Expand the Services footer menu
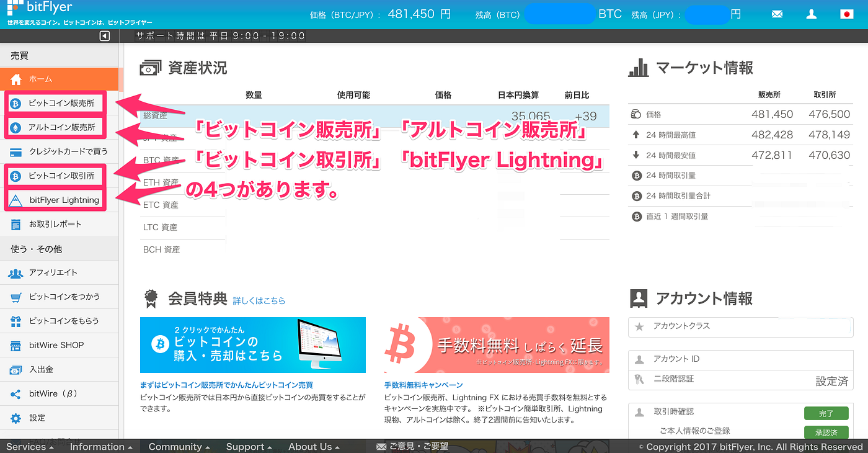 (x=31, y=447)
